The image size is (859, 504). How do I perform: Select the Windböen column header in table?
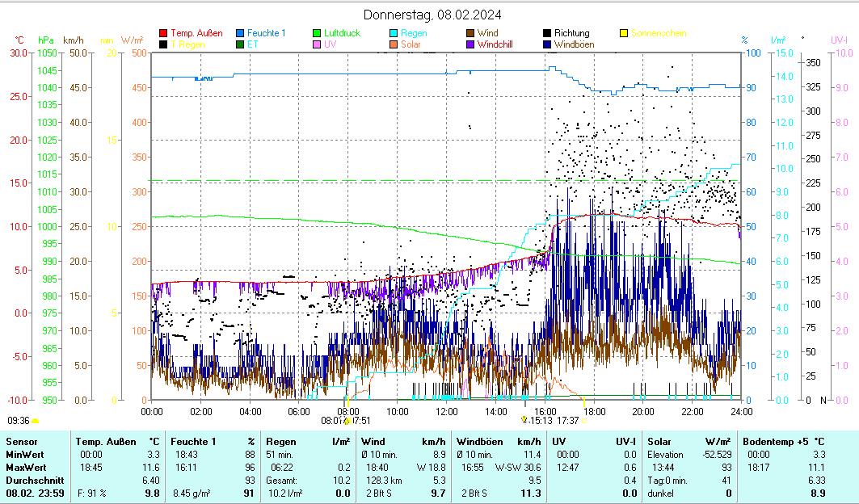[479, 442]
